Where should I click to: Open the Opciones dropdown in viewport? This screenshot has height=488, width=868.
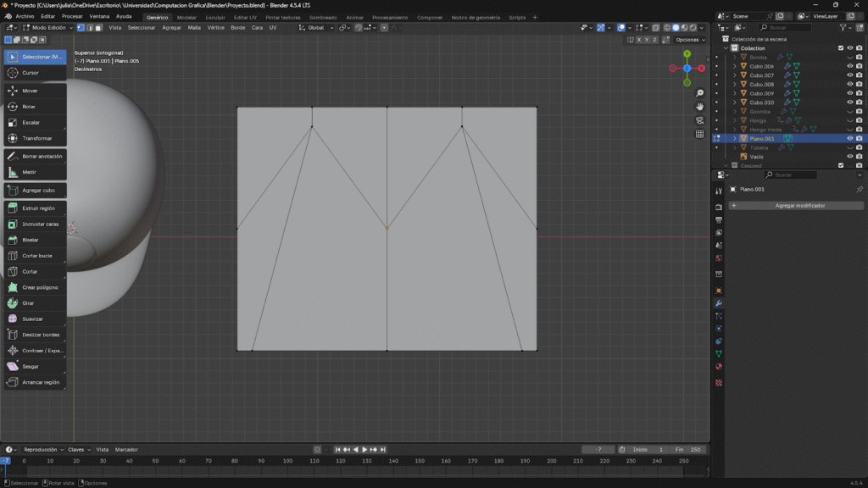[x=689, y=40]
